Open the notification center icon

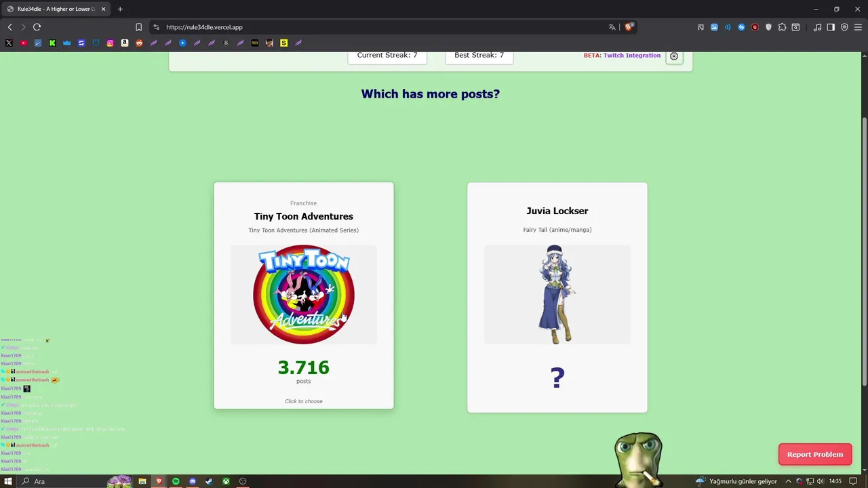click(x=853, y=481)
